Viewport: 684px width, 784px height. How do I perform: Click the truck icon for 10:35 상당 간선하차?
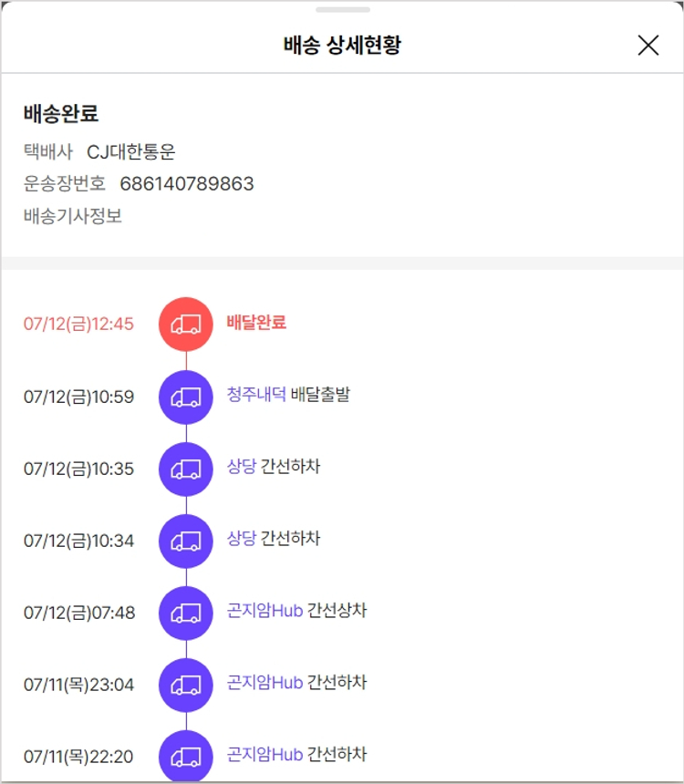[186, 469]
